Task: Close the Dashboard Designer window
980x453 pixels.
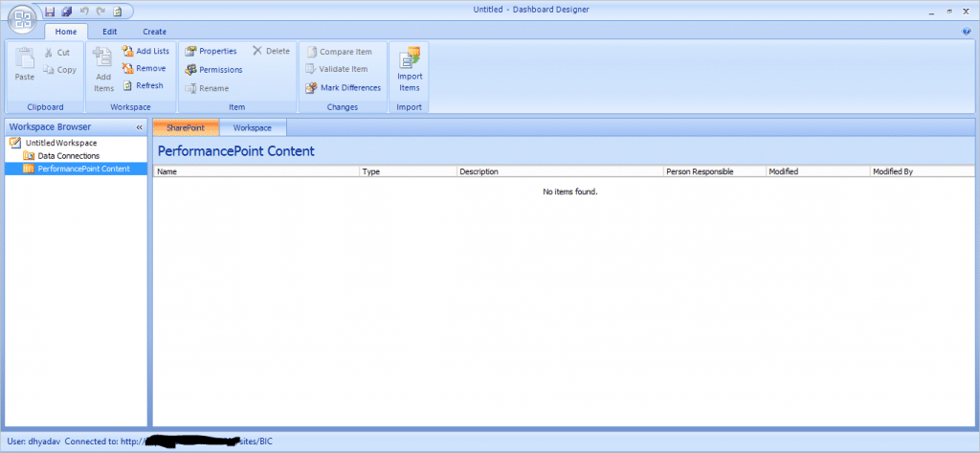Action: 968,11
